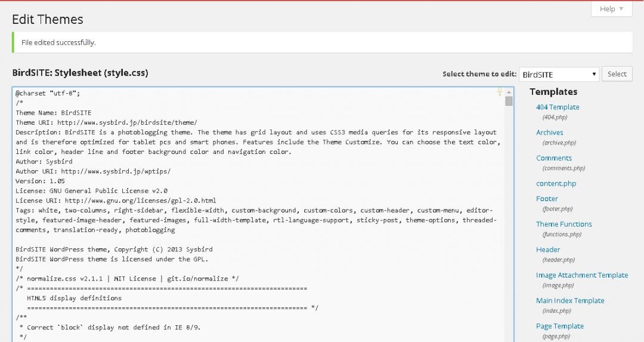
Task: Click the 'Author: Sysbird' code line
Action: pos(44,162)
